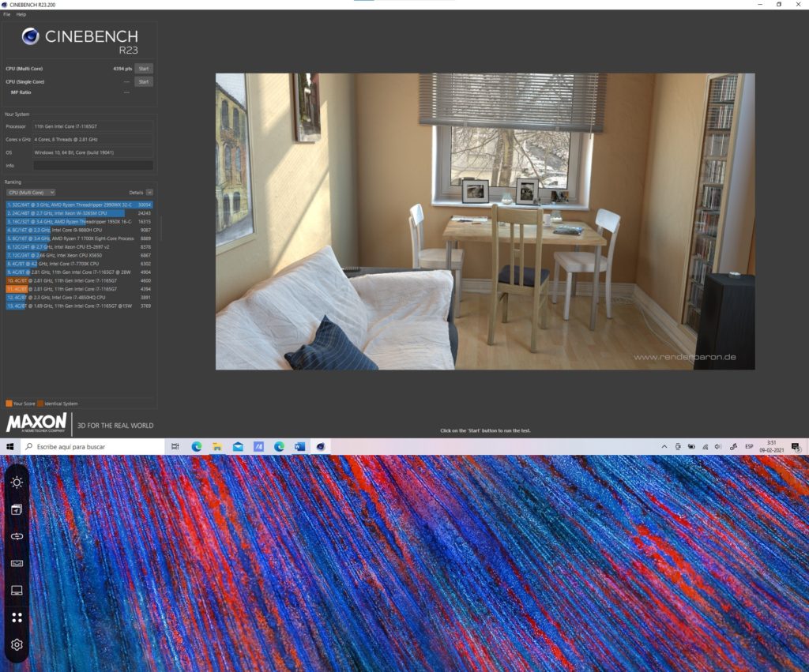This screenshot has width=809, height=672.
Task: Open the ScreenPad four-dot launcher icon
Action: pyautogui.click(x=17, y=618)
